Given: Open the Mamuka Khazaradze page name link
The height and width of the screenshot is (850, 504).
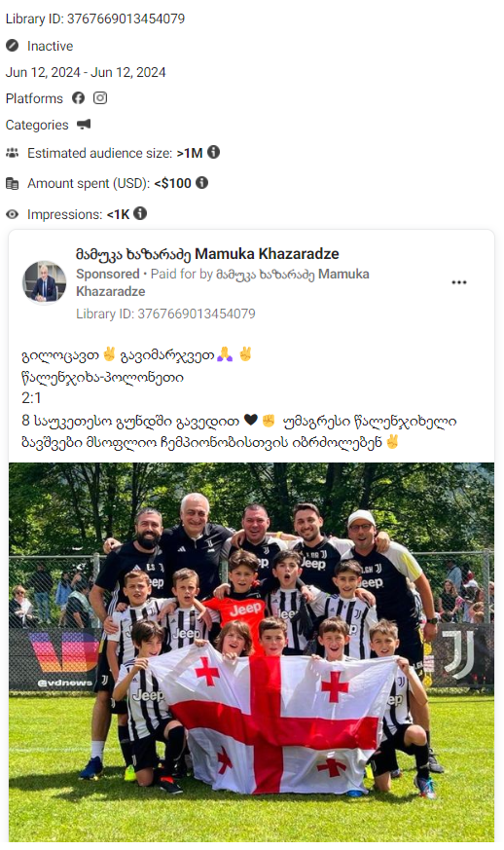Looking at the screenshot, I should (x=207, y=254).
